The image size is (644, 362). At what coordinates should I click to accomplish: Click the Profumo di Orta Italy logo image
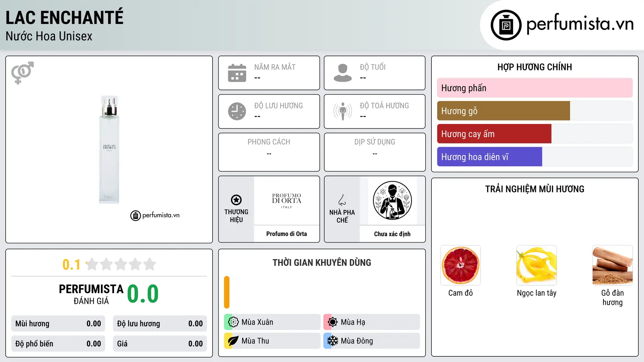coord(286,200)
